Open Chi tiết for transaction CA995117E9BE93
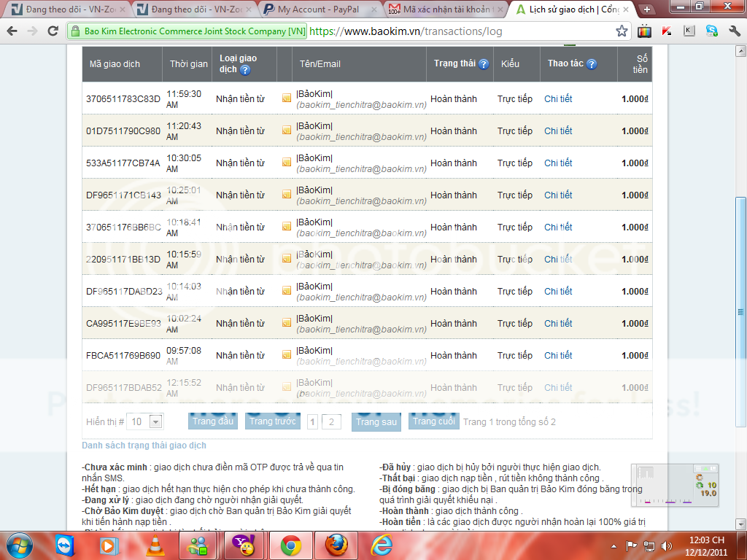747x560 pixels. 558,323
